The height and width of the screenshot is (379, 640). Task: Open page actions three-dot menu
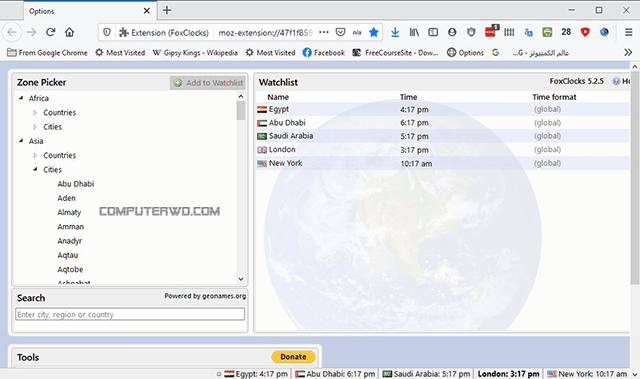[x=324, y=32]
